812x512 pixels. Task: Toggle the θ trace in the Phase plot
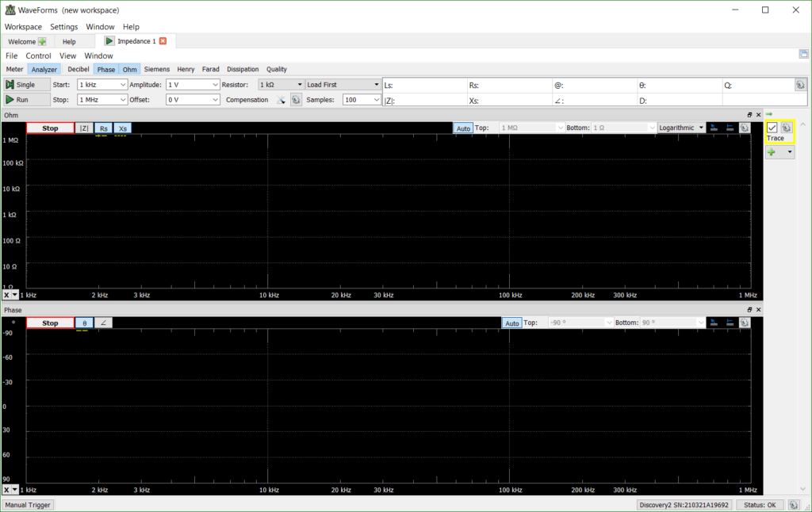point(84,323)
